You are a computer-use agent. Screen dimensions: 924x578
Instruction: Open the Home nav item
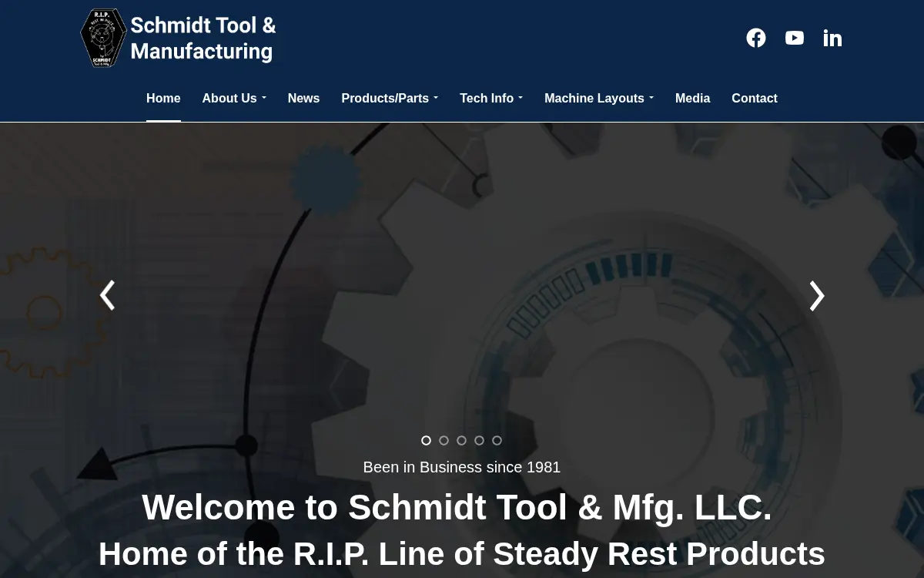coord(163,98)
